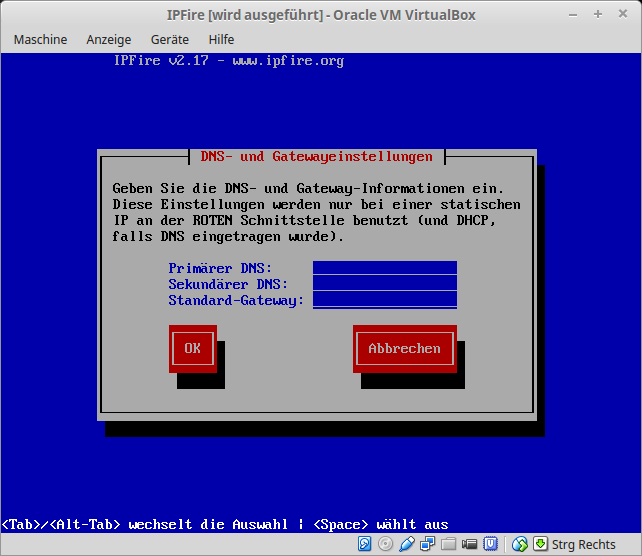Focus the Sekundärer DNS input field
Screen dimensions: 642x556
[x=385, y=284]
